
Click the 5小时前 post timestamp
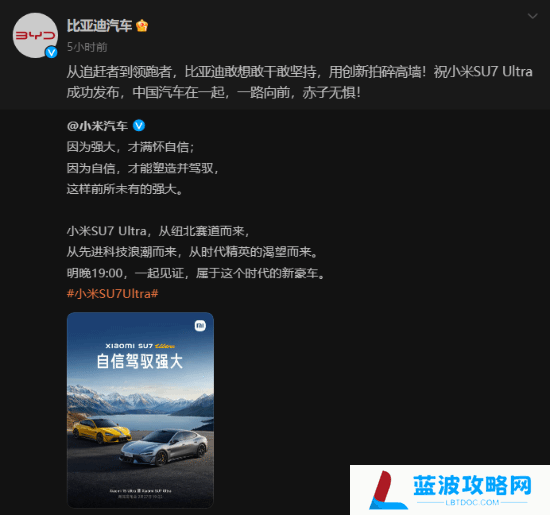pos(87,47)
